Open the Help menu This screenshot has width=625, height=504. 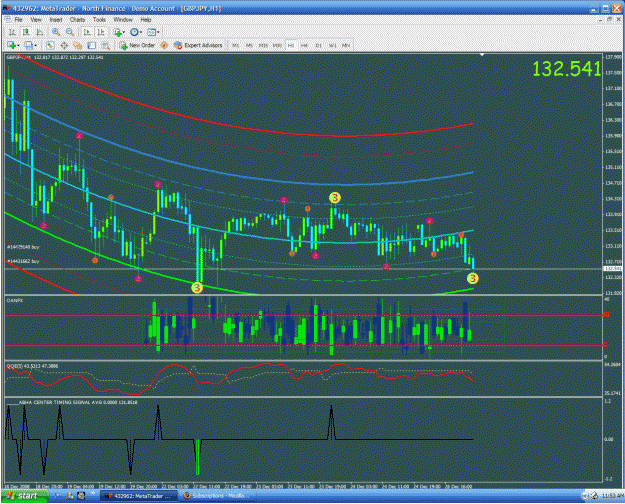pyautogui.click(x=146, y=20)
